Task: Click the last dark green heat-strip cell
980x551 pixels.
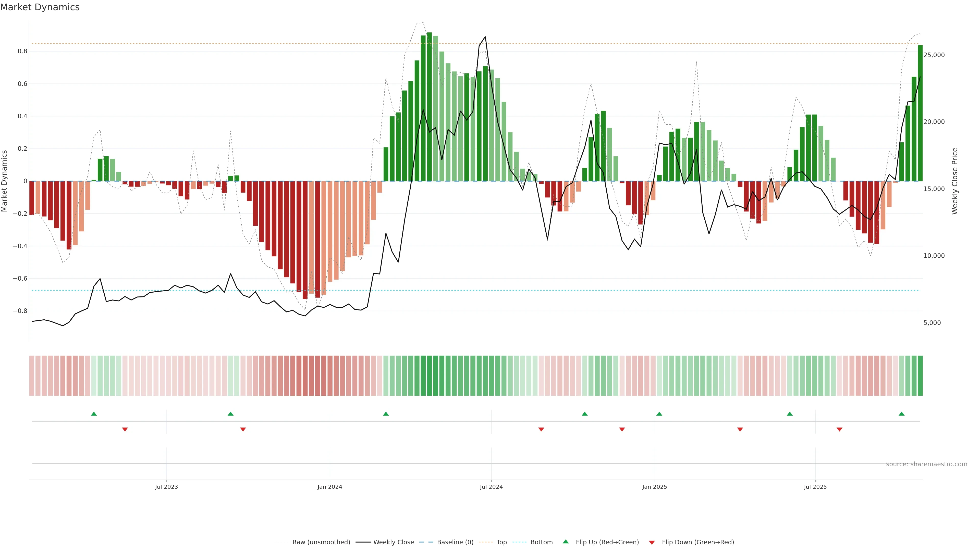Action: click(920, 375)
